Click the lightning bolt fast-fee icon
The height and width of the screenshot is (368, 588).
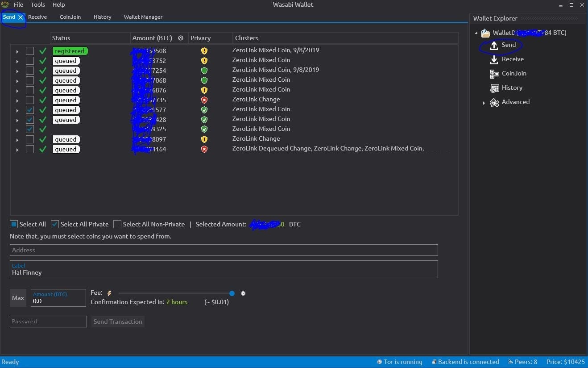(x=109, y=293)
